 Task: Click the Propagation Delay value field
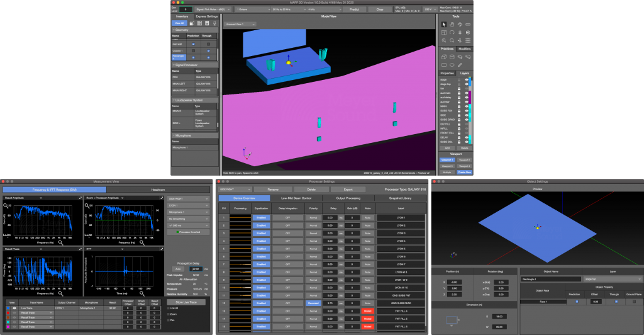(x=196, y=269)
